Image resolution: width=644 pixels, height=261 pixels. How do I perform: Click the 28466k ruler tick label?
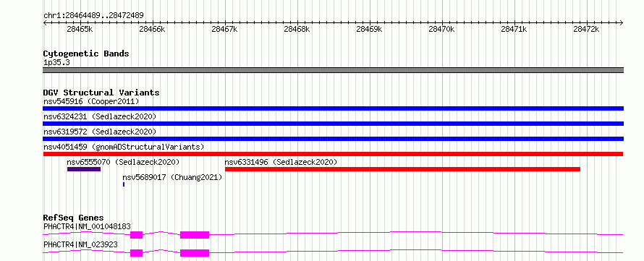tap(152, 29)
